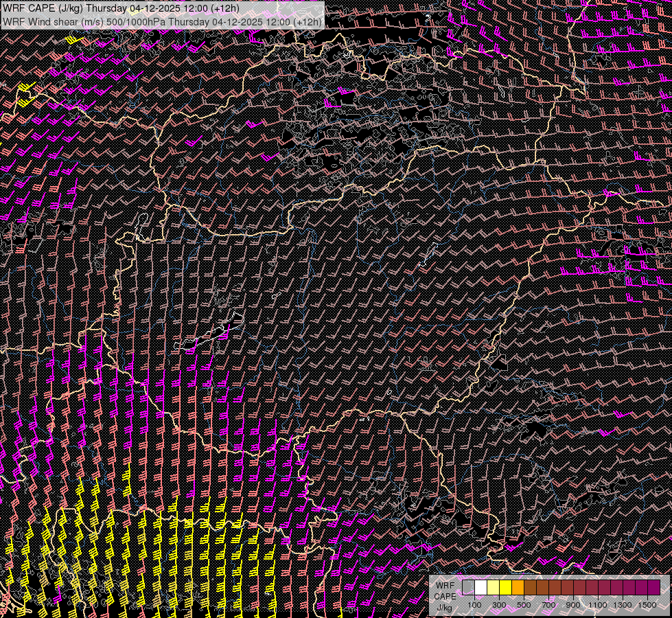Select the pale yellow CAPE legend swatch
The height and width of the screenshot is (618, 672).
tap(493, 587)
